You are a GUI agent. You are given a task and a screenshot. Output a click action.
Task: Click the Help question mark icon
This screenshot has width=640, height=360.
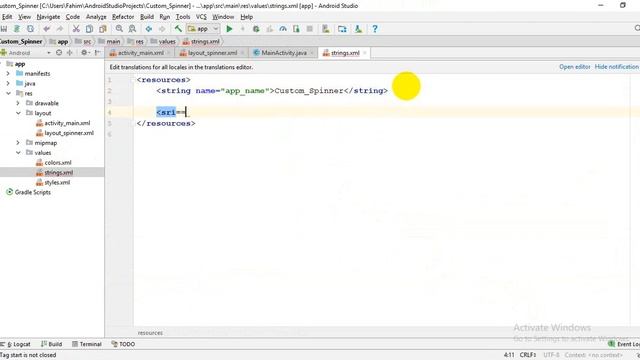[375, 29]
